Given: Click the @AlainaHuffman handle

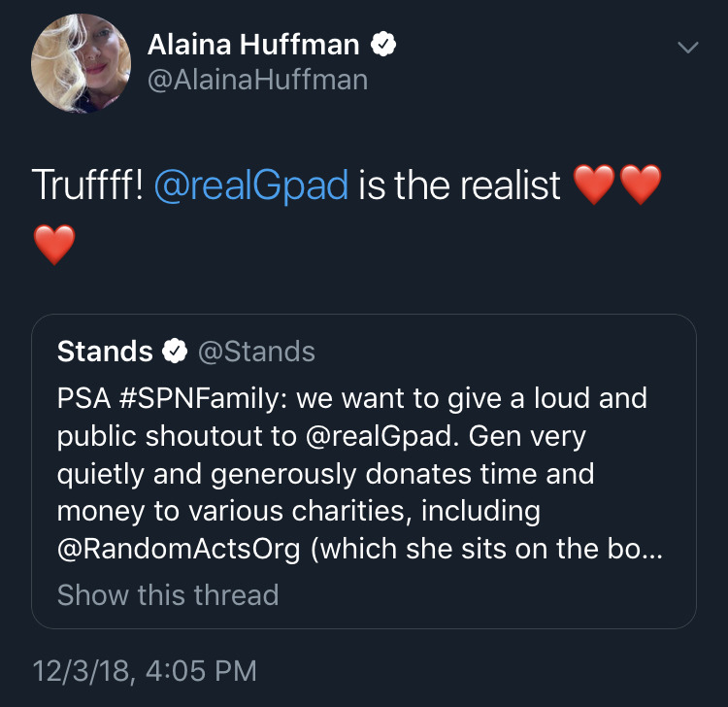Looking at the screenshot, I should [257, 79].
